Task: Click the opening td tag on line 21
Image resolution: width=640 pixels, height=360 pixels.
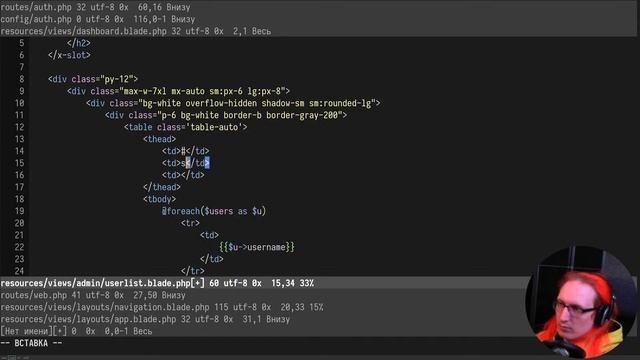Action: pyautogui.click(x=209, y=235)
